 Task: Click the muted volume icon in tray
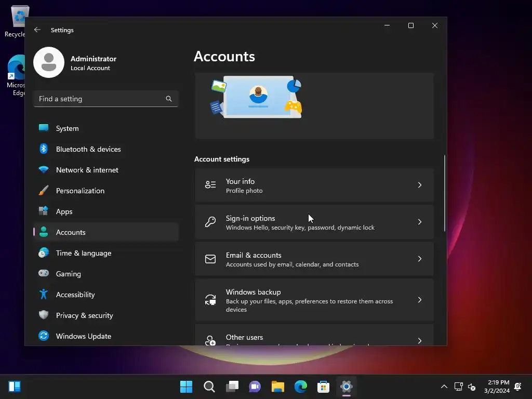click(x=472, y=387)
